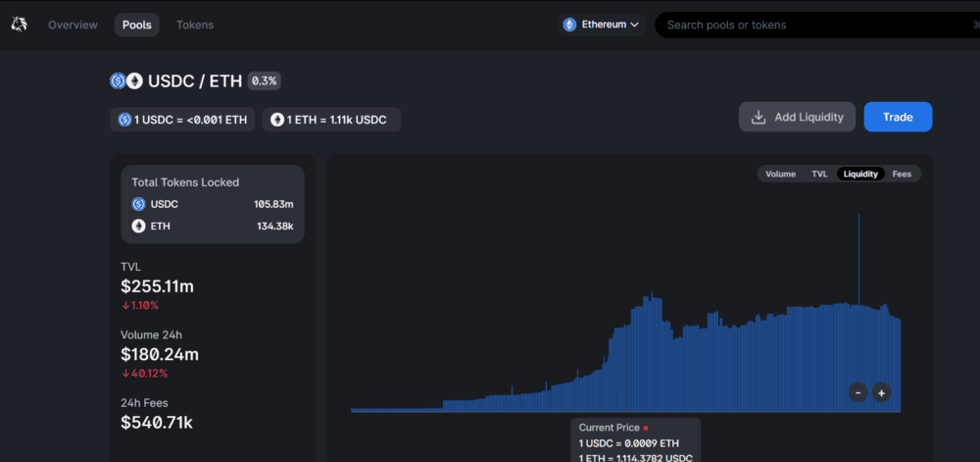Zoom out the liquidity chart
Image resolution: width=980 pixels, height=462 pixels.
click(858, 392)
